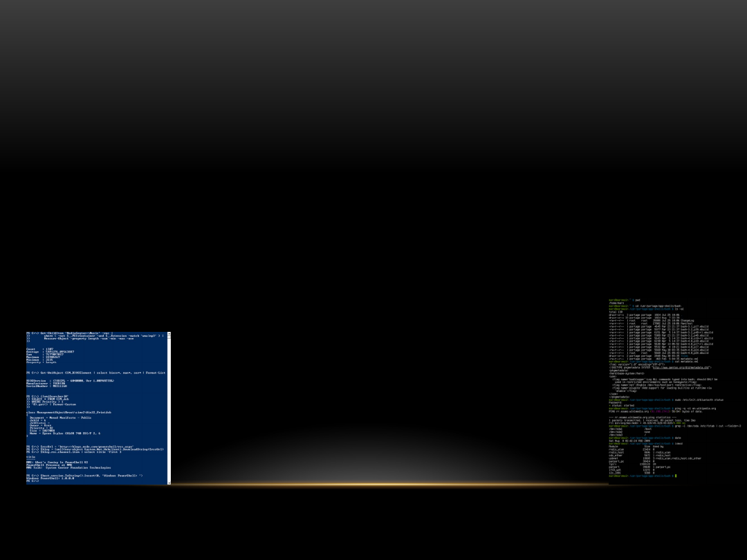Select the Epson Stylus COLOR 740 printer name
This screenshot has height=560, width=747.
72,433
